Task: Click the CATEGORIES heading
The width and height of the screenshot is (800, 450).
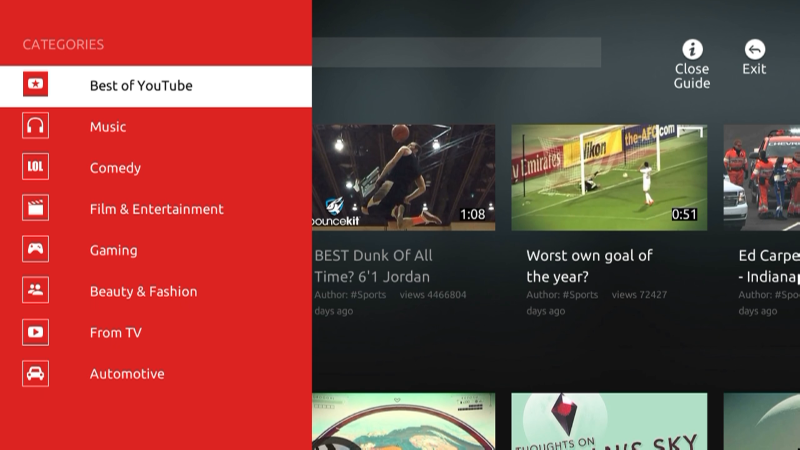Action: click(x=63, y=44)
